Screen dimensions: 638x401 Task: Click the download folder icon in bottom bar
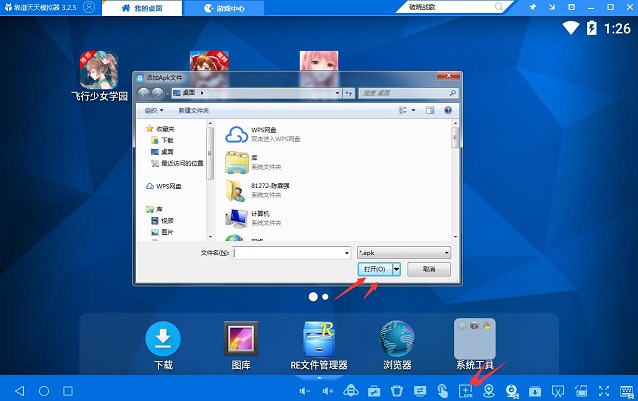[535, 391]
